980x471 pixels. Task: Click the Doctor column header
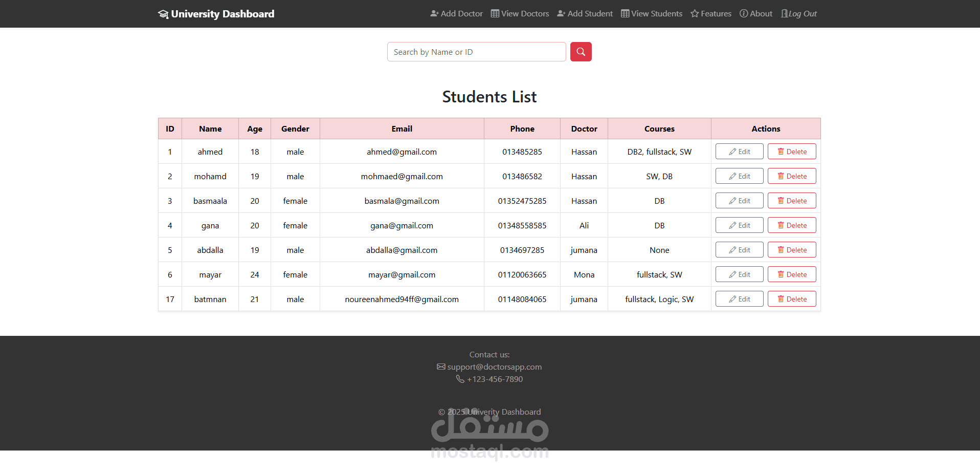584,129
